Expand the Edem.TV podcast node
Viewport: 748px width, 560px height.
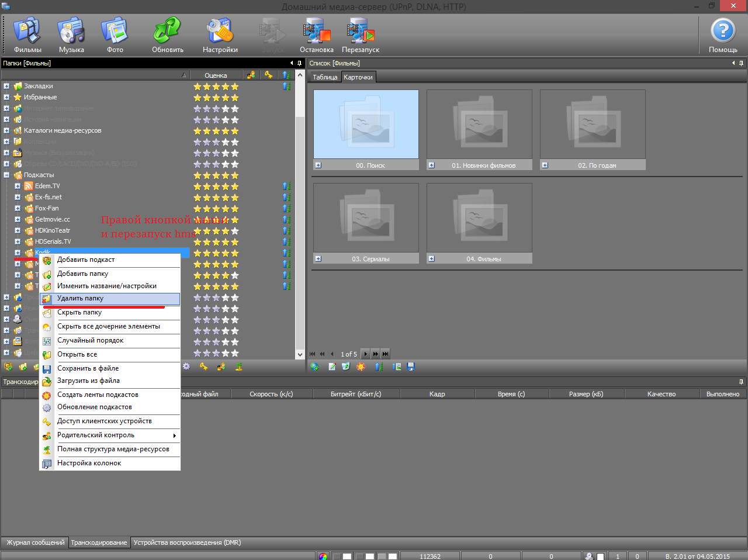(x=18, y=186)
